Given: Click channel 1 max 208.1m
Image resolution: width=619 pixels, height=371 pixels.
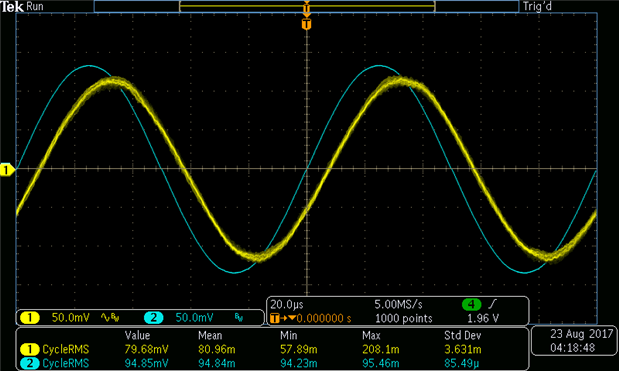Looking at the screenshot, I should [x=381, y=350].
